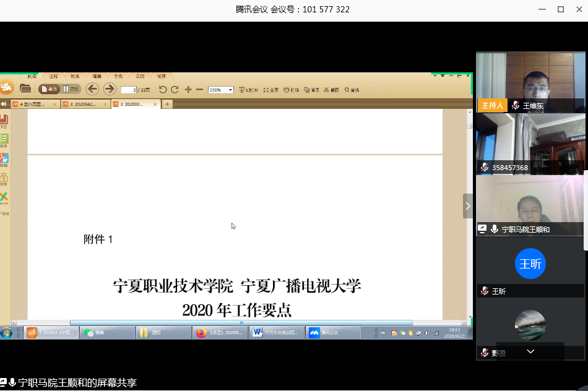Select 单页 single page view

[49, 89]
